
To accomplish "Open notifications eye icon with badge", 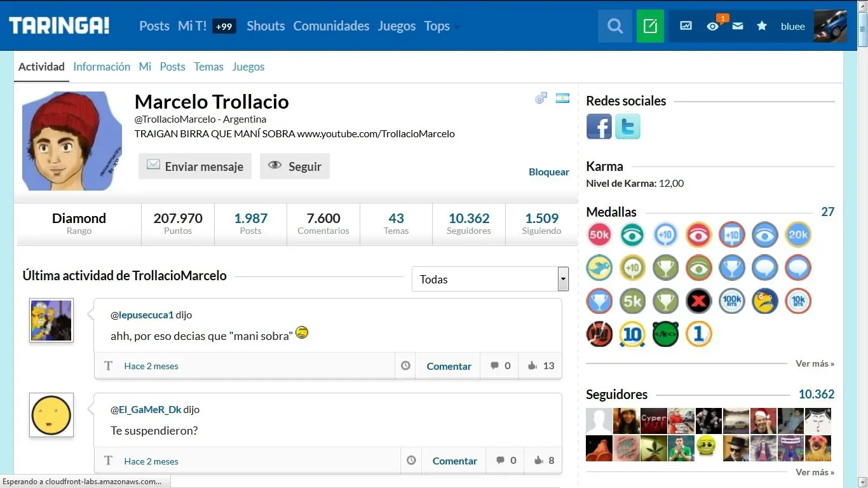I will [714, 25].
